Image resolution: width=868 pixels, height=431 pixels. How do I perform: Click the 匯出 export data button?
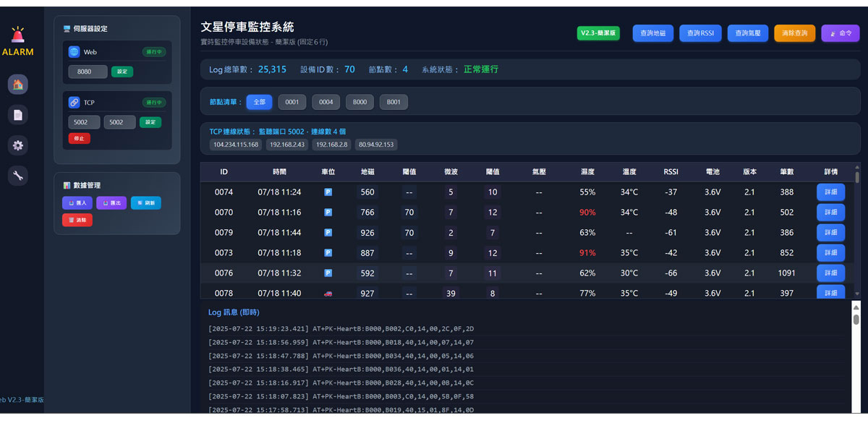tap(111, 203)
